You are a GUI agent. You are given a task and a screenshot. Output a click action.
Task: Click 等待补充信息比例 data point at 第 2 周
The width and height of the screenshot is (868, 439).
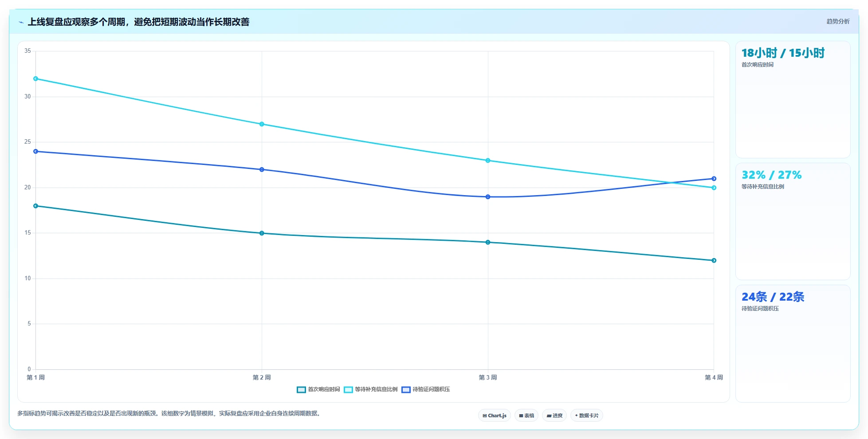(262, 124)
